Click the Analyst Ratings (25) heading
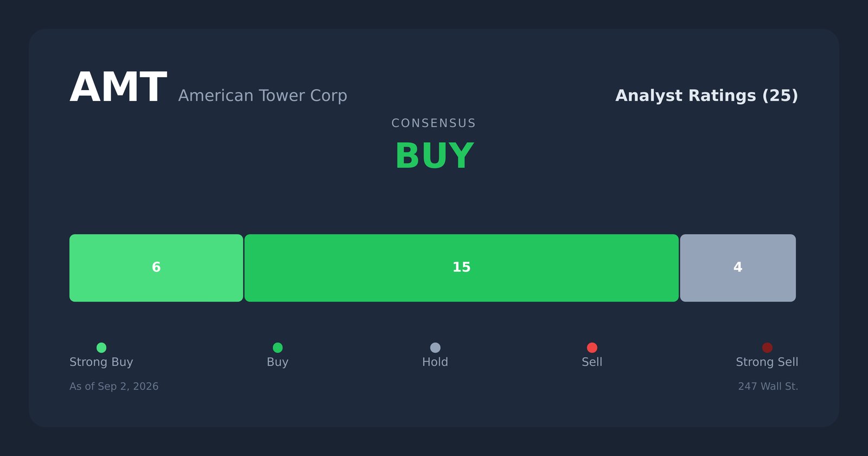The image size is (868, 456). point(706,96)
